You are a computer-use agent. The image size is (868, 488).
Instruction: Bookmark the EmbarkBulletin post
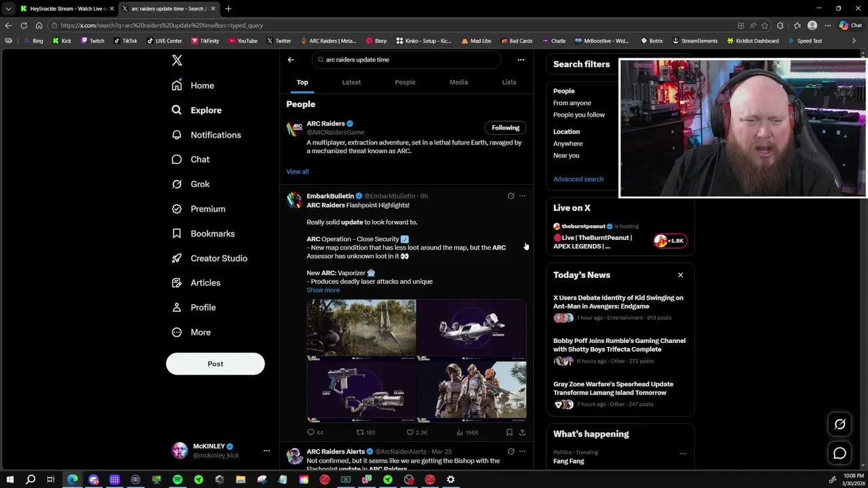tap(509, 432)
